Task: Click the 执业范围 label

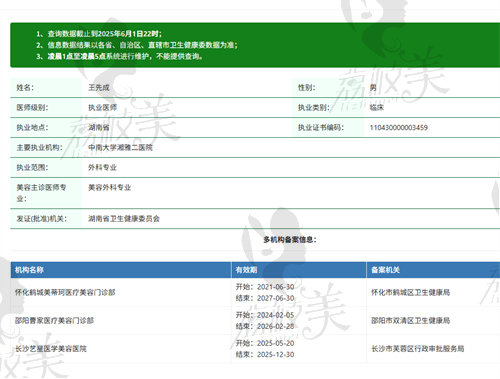Action: coord(32,167)
